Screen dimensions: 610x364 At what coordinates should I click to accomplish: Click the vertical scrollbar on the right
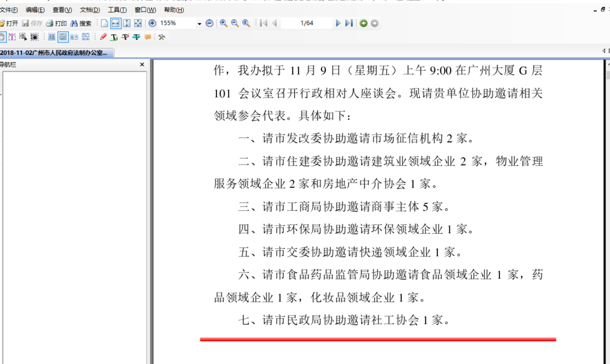pyautogui.click(x=606, y=188)
